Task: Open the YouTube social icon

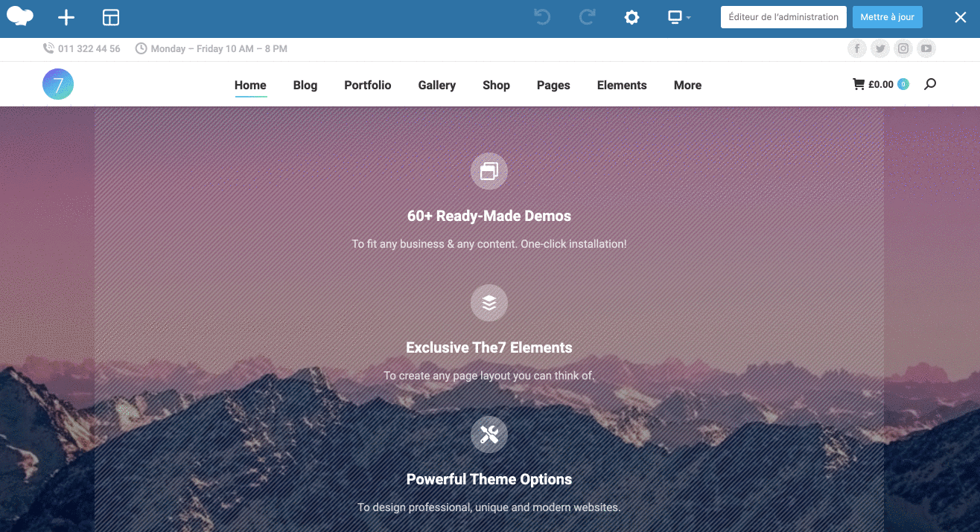Action: click(926, 49)
